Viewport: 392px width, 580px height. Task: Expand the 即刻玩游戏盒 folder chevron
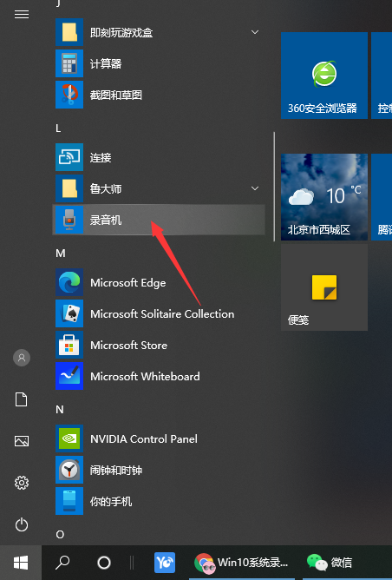[x=255, y=32]
